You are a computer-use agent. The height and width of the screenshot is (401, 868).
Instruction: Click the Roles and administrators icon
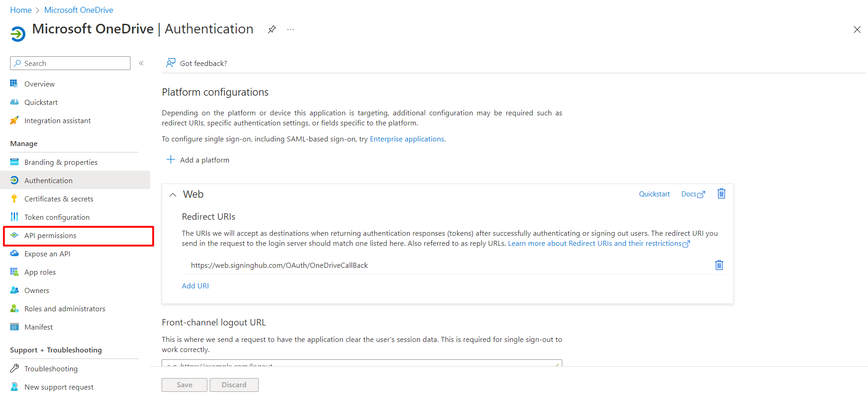(x=15, y=309)
